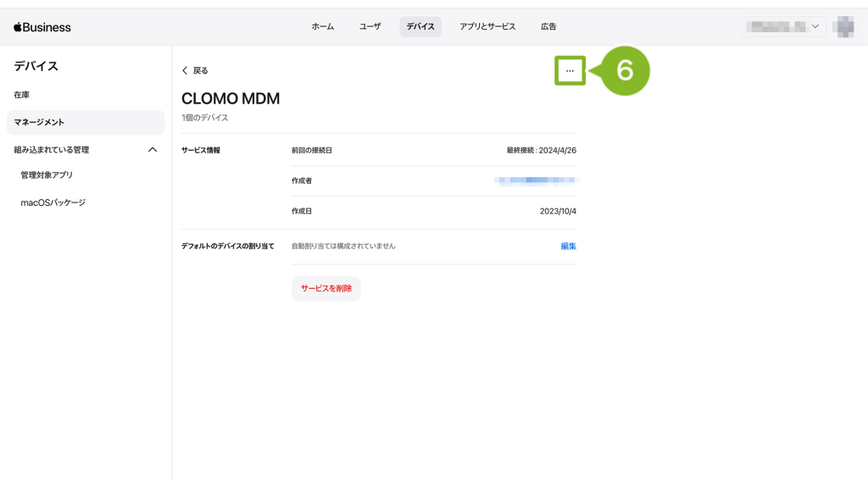Go to the アプリとサービス tab
Image resolution: width=868 pixels, height=488 pixels.
[487, 27]
